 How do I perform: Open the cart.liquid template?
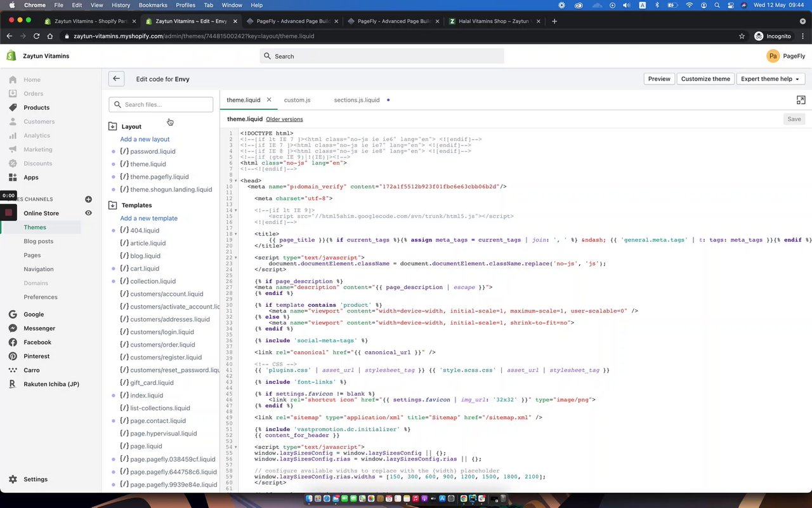[x=145, y=269]
